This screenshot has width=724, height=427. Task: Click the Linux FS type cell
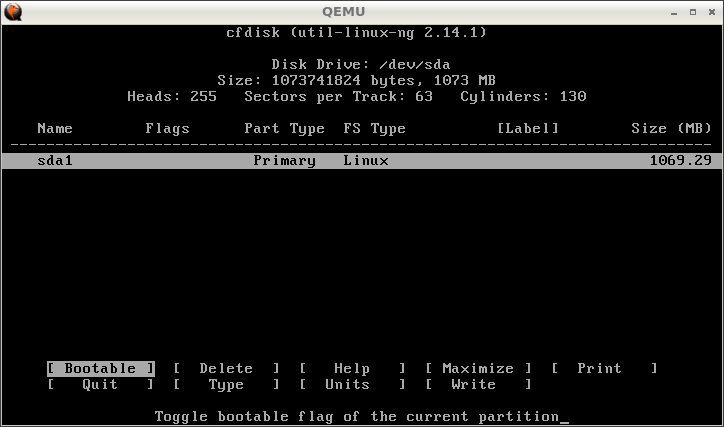[x=366, y=161]
